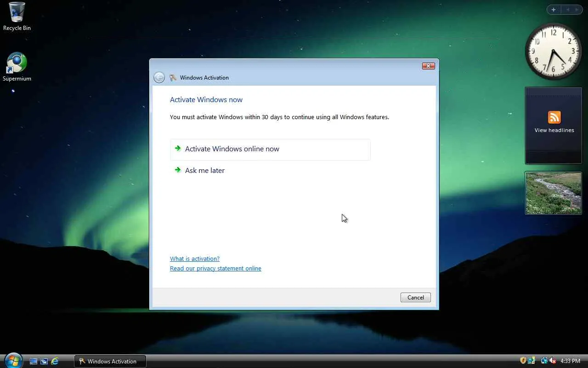Click the orange RSS feed icon

[x=554, y=117]
